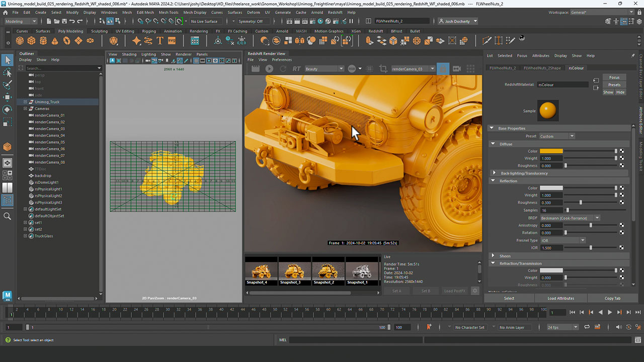Open the Beauty AOV dropdown
Viewport: 644px width, 362px height.
click(x=324, y=69)
